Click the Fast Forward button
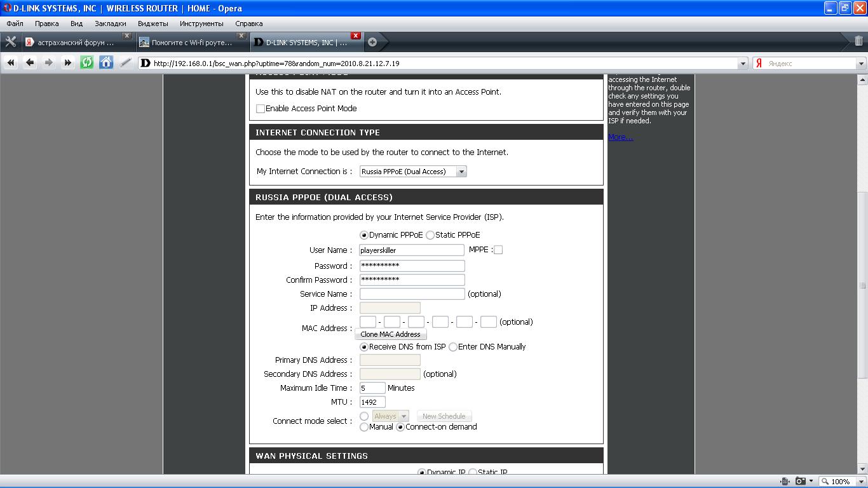 68,62
